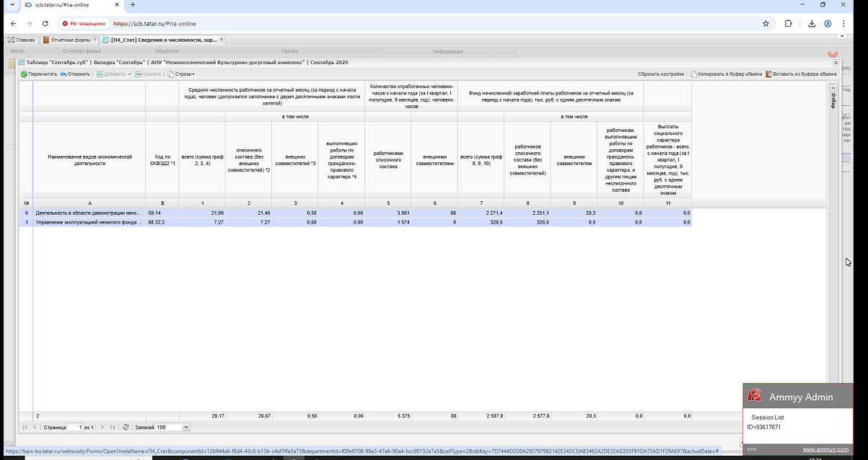This screenshot has width=868, height=460.
Task: Open the www.ammyy.com link
Action: click(825, 449)
